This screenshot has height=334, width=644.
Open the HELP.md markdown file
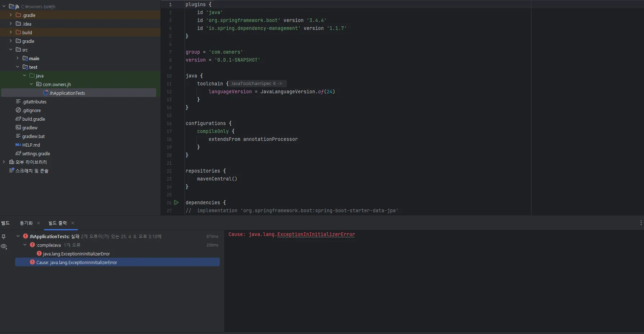(31, 145)
